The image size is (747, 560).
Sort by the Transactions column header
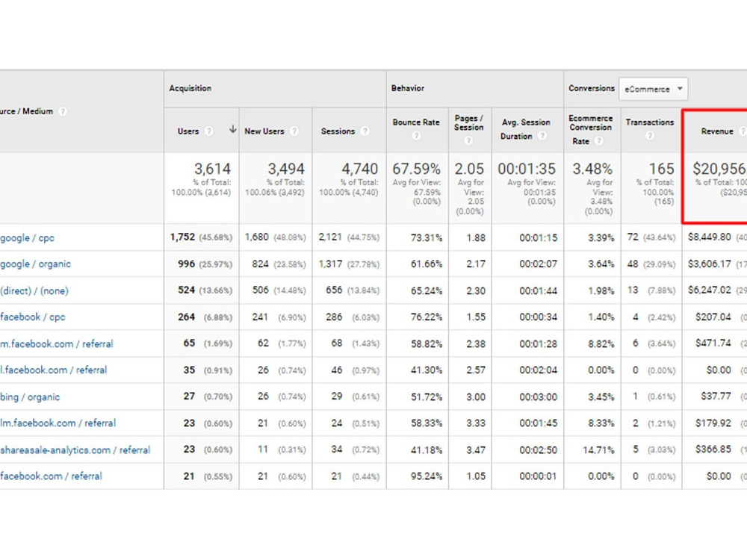[x=649, y=122]
